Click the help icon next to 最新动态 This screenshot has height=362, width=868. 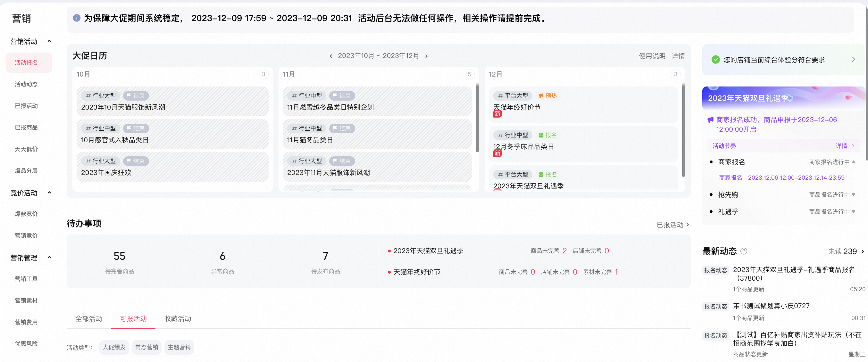pos(744,251)
